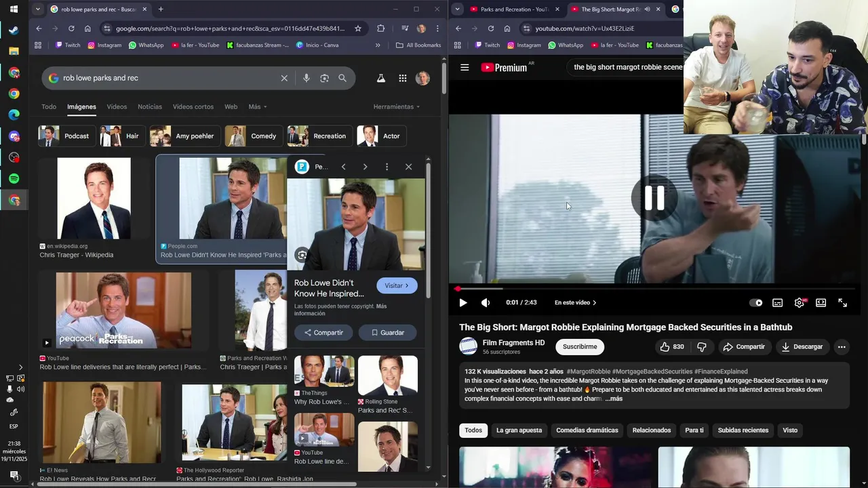The image size is (868, 488).
Task: Reload the Google search page
Action: point(71,28)
